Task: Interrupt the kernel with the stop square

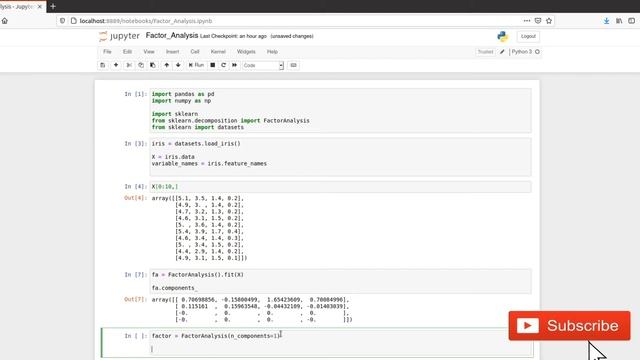Action: point(213,65)
